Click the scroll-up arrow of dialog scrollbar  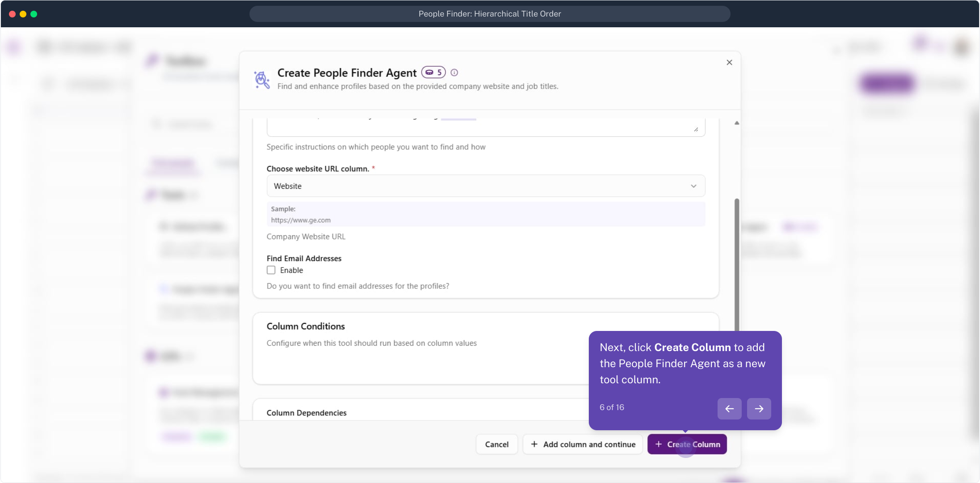tap(737, 123)
